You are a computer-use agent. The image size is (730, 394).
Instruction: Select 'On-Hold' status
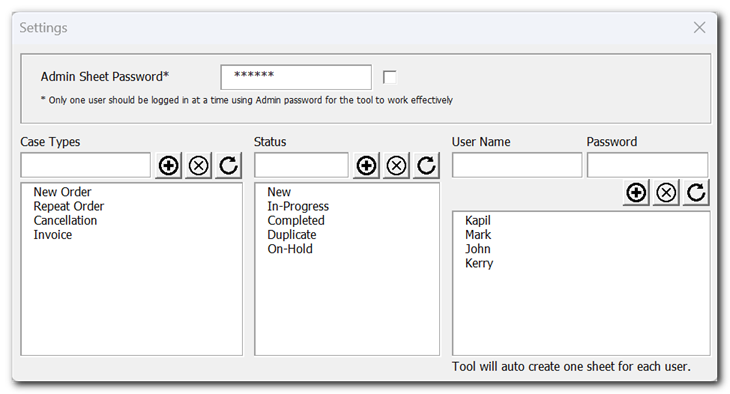point(290,249)
